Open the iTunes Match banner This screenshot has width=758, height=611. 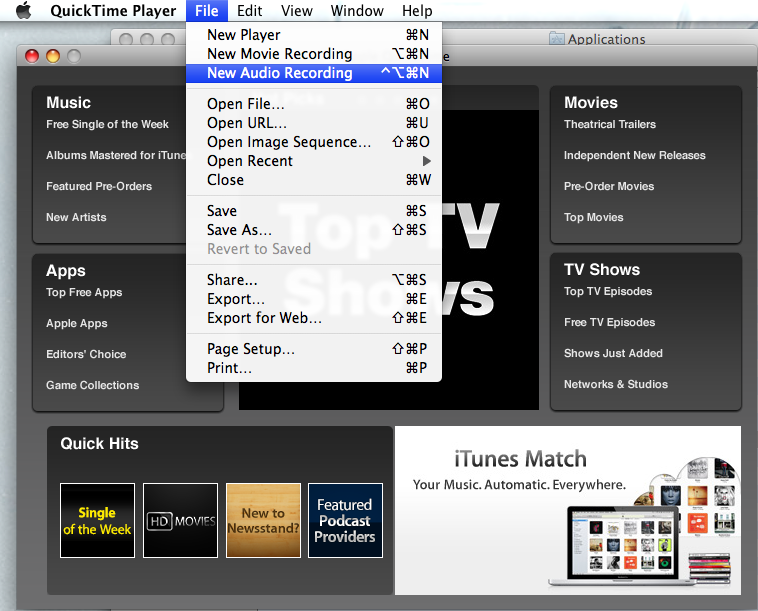(568, 510)
